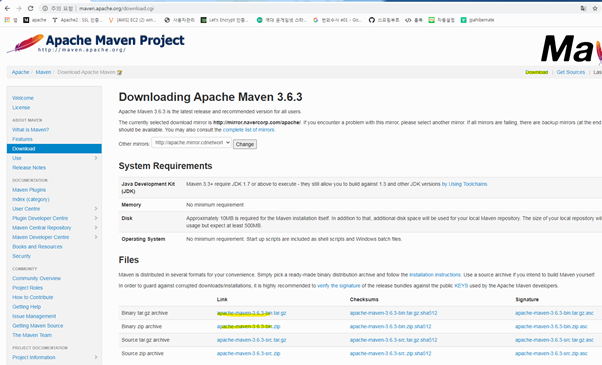Viewport: 602px width, 365px height.
Task: Reload the Maven download page
Action: click(31, 8)
